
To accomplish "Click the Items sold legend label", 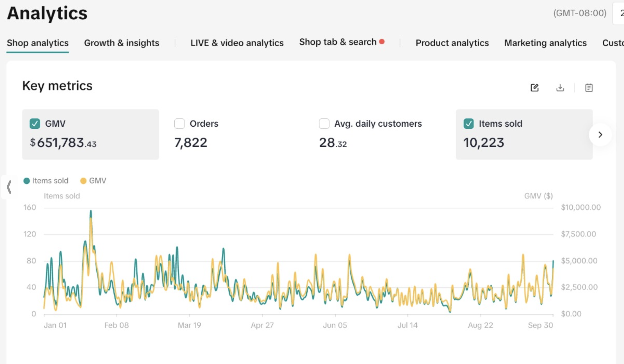I will tap(50, 181).
